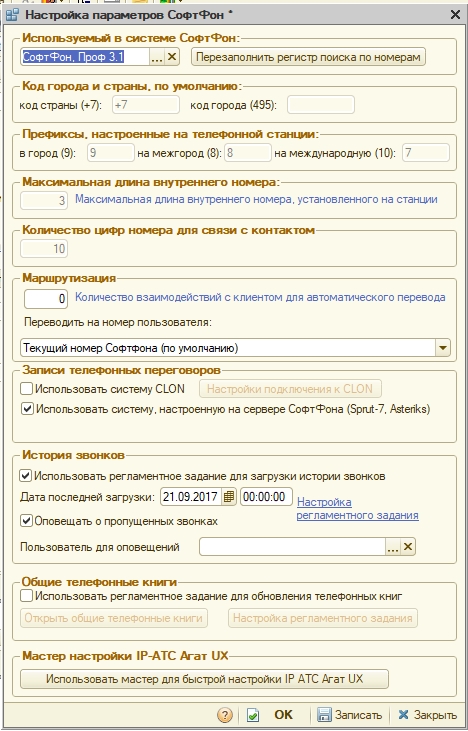This screenshot has height=731, width=468.
Task: Clear the СофтФон, Проф 3.1 field
Action: click(x=172, y=57)
